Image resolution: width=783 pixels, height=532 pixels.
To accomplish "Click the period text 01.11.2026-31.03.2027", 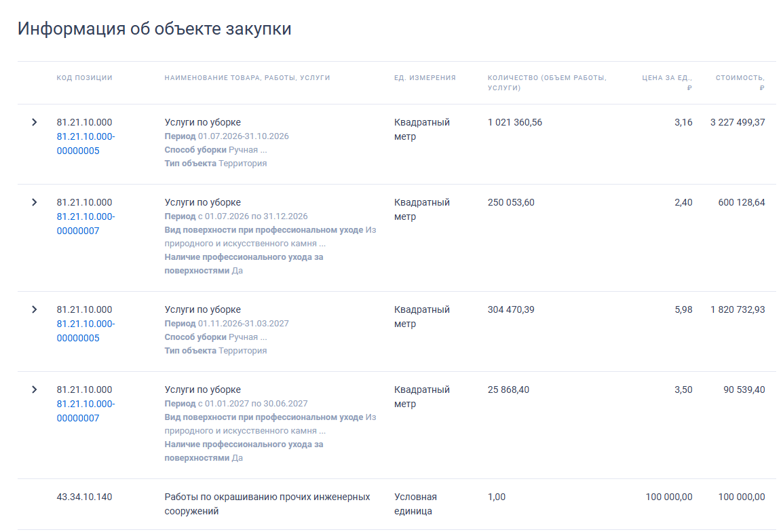I will pyautogui.click(x=243, y=324).
